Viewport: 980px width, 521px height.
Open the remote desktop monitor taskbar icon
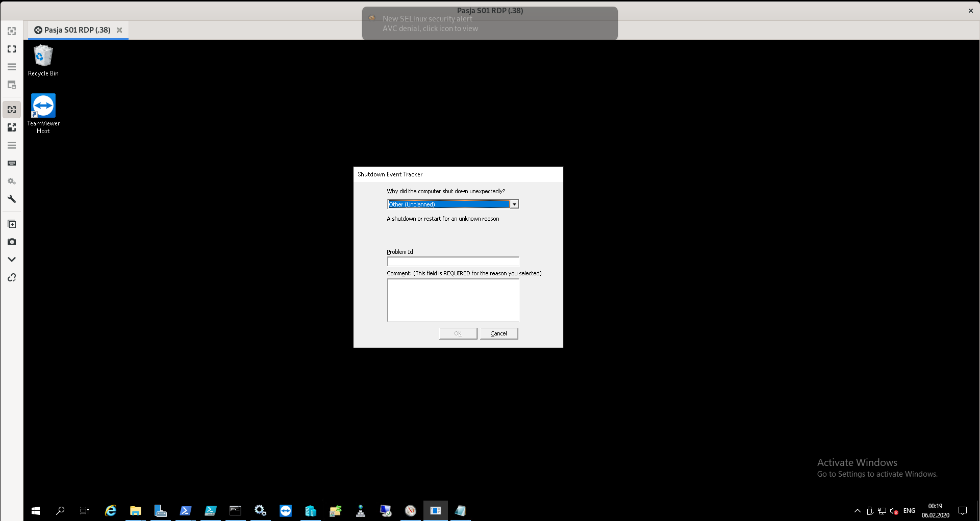click(x=386, y=510)
